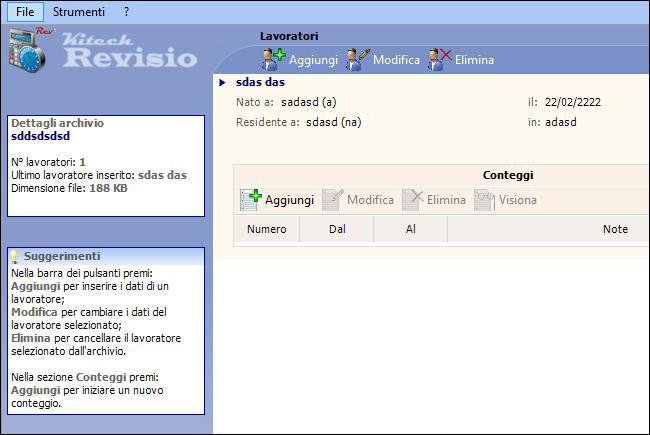Click the Modifica worker pencil icon

(x=357, y=59)
